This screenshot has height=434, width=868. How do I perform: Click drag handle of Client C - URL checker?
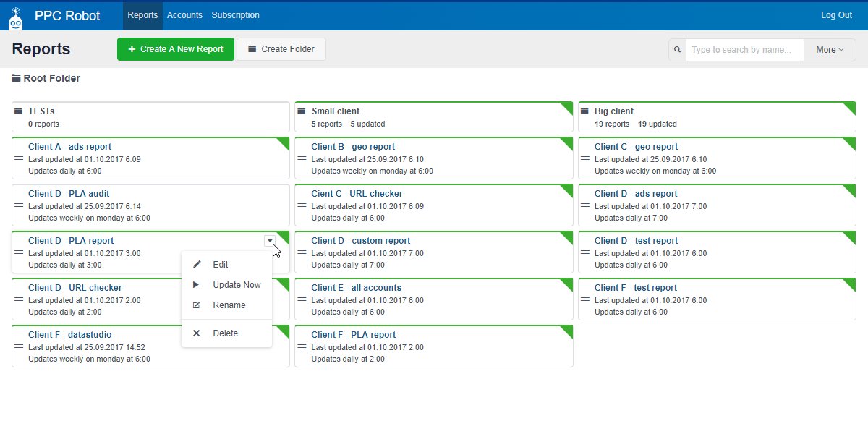[302, 205]
